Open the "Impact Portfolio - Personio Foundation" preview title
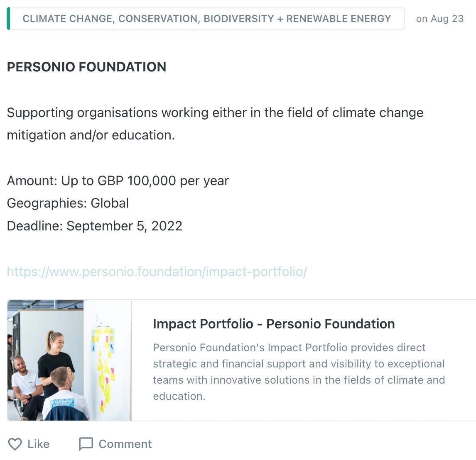This screenshot has height=460, width=476. tap(274, 324)
